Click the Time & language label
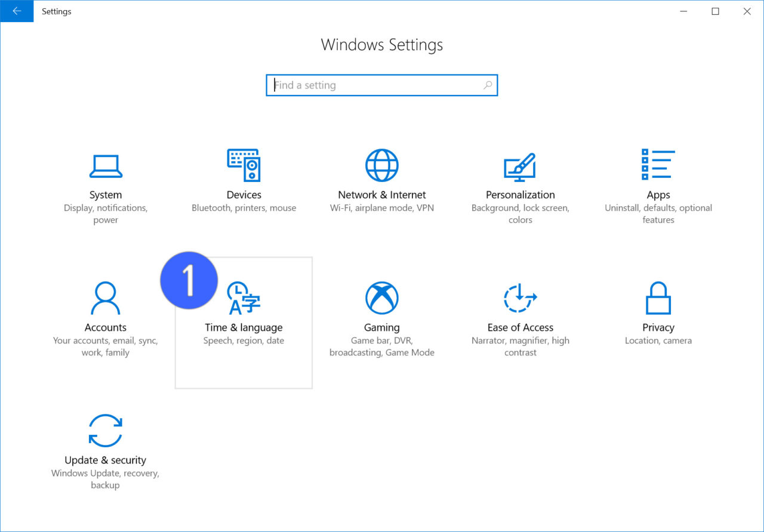 point(244,327)
